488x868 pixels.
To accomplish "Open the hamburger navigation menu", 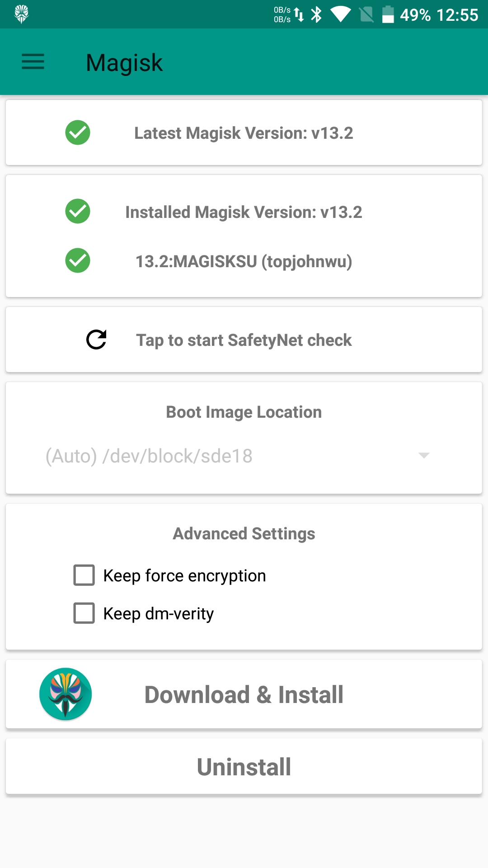I will (33, 61).
